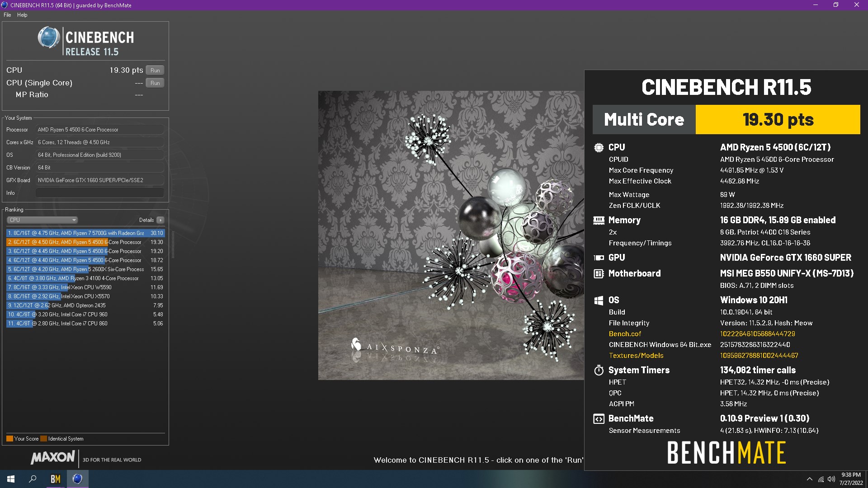The height and width of the screenshot is (488, 868).
Task: Open the volume tray icon
Action: [x=831, y=479]
